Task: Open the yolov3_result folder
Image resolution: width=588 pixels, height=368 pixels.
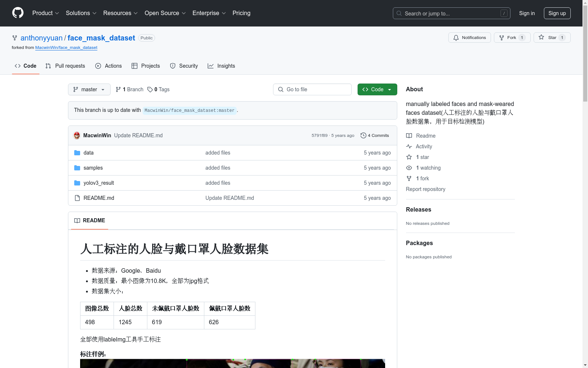Action: click(x=98, y=183)
